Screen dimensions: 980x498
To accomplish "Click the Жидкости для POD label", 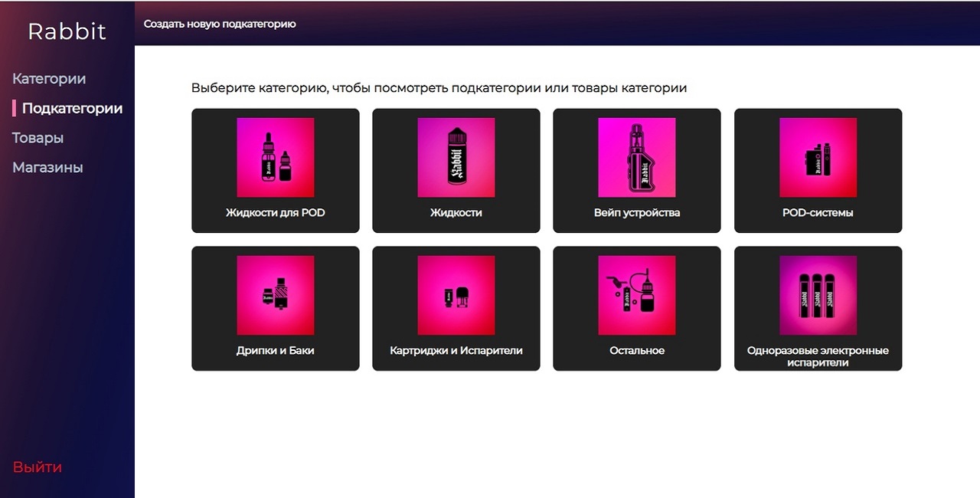I will click(276, 213).
